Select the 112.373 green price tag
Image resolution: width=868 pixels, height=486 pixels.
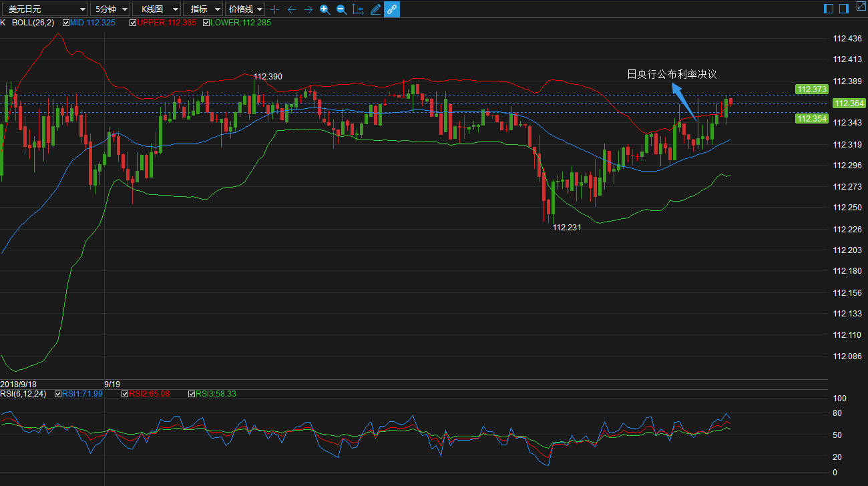pos(812,89)
